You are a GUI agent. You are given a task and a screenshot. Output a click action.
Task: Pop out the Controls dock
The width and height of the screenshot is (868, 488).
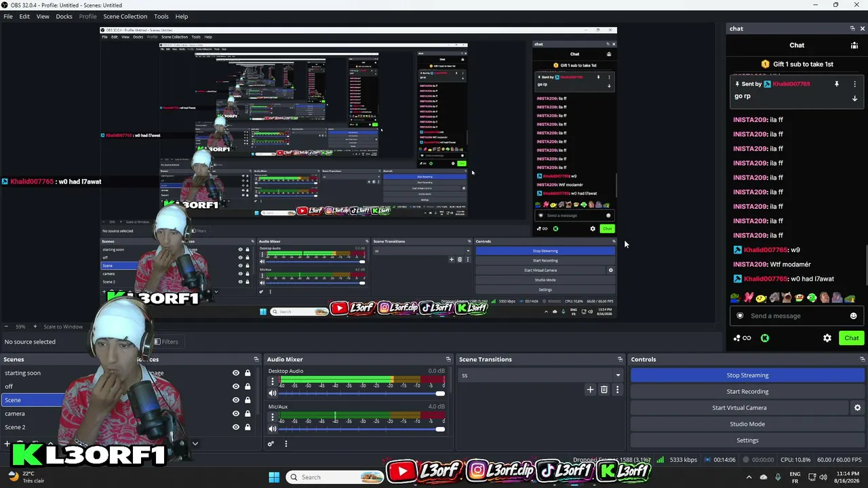pos(863,359)
